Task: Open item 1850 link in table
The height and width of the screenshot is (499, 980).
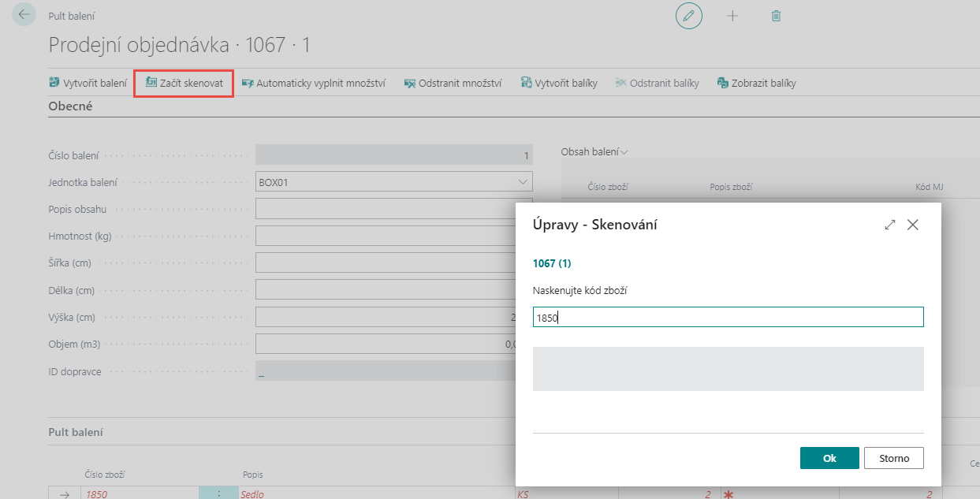Action: point(96,494)
